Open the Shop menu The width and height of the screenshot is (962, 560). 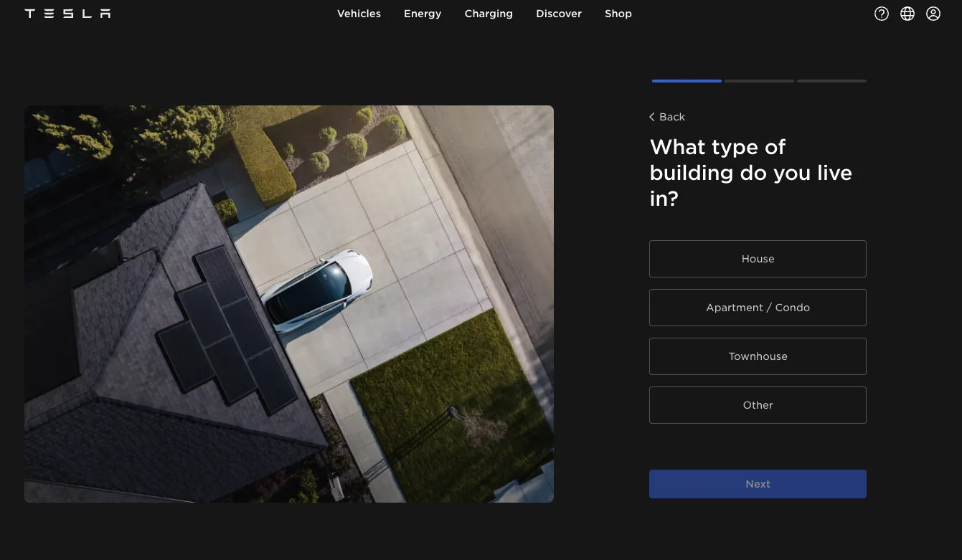click(x=618, y=14)
